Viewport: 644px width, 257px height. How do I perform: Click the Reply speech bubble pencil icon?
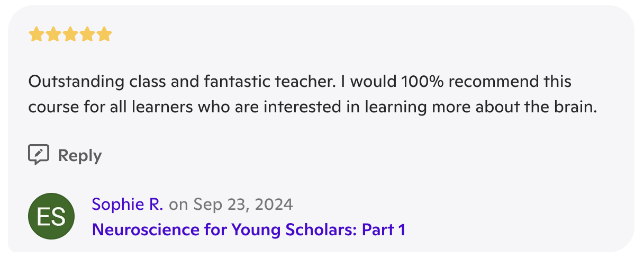click(x=39, y=154)
